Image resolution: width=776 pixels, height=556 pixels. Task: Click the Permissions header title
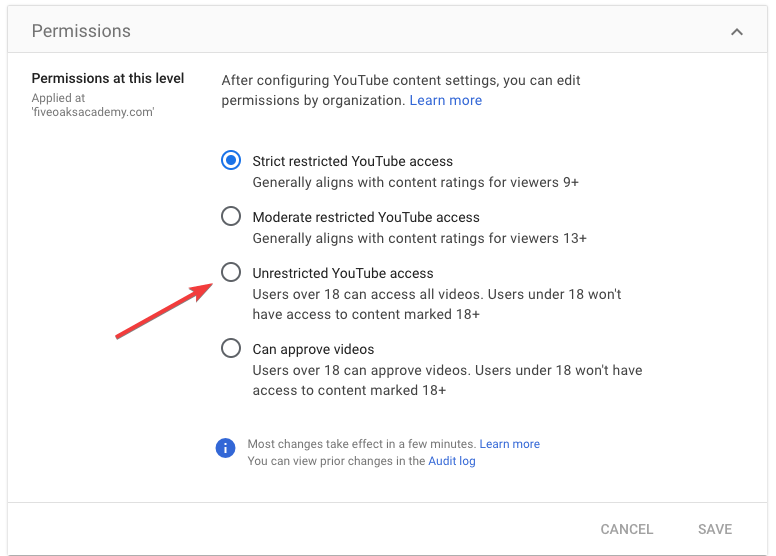(x=81, y=31)
